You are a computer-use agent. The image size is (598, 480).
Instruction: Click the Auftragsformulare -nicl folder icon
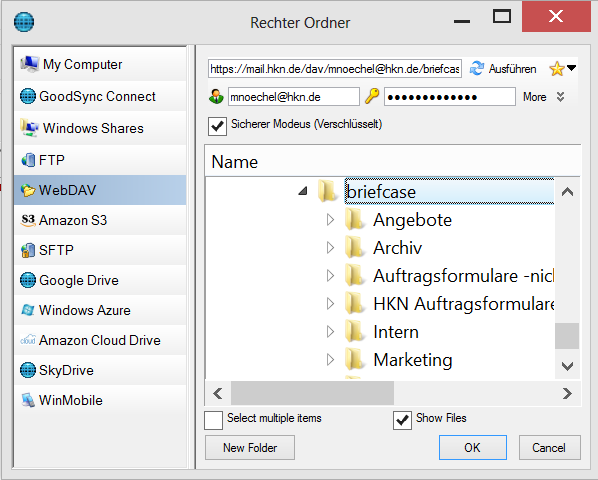coord(355,275)
